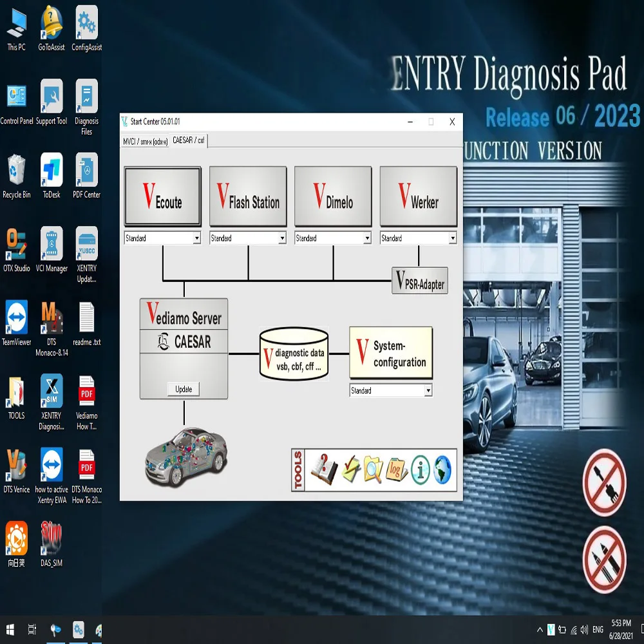Viewport: 644px width, 644px height.
Task: Open DTS Monaco How To PDF icon
Action: point(87,476)
